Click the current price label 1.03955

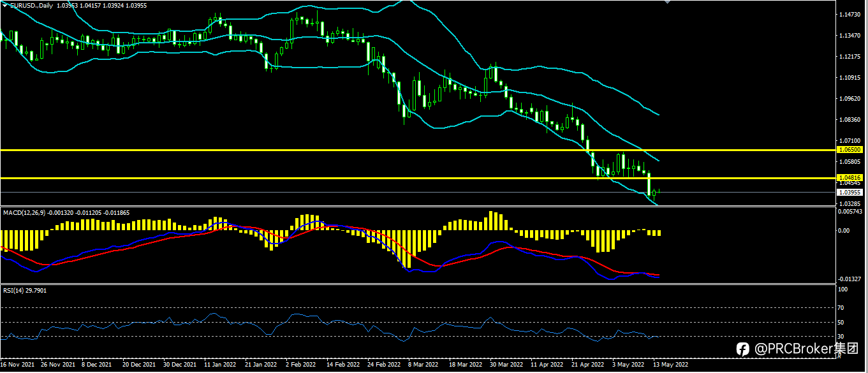tap(850, 192)
